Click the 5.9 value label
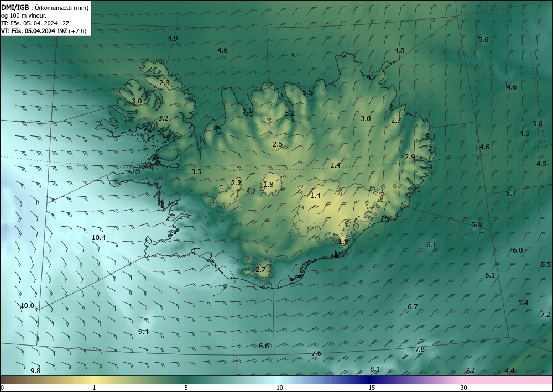The width and height of the screenshot is (553, 392). pyautogui.click(x=477, y=225)
